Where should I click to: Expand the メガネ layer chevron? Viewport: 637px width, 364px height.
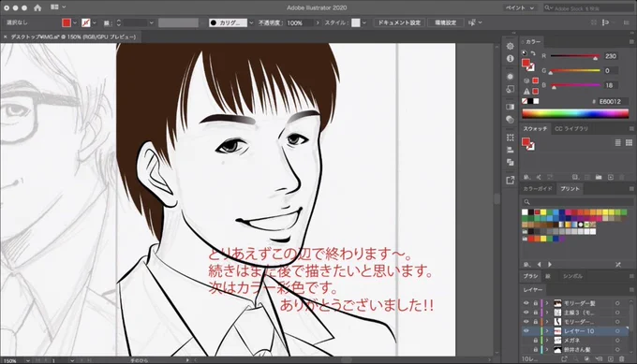coord(547,341)
